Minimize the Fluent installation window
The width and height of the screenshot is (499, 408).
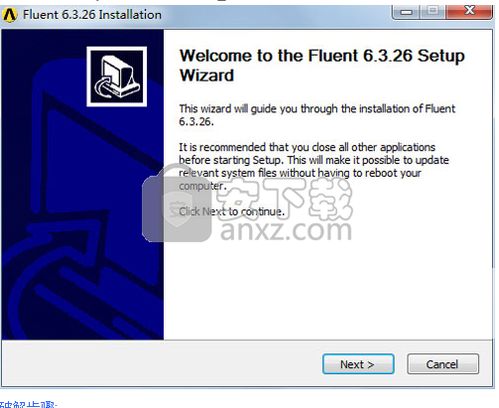(406, 12)
